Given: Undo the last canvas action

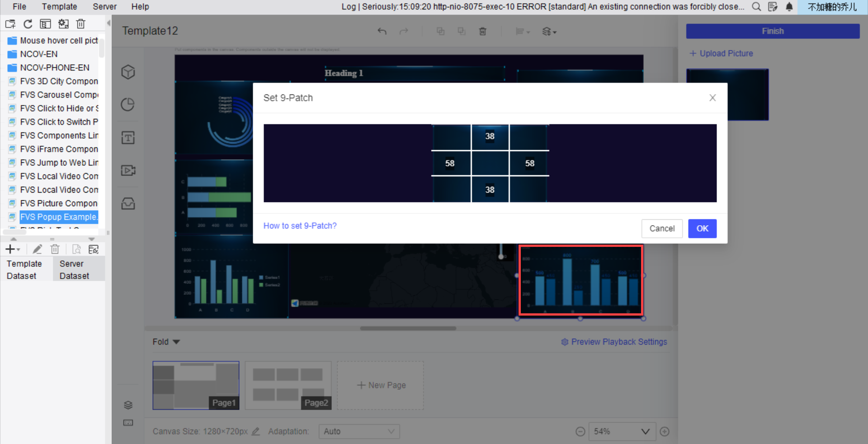Looking at the screenshot, I should pos(382,31).
